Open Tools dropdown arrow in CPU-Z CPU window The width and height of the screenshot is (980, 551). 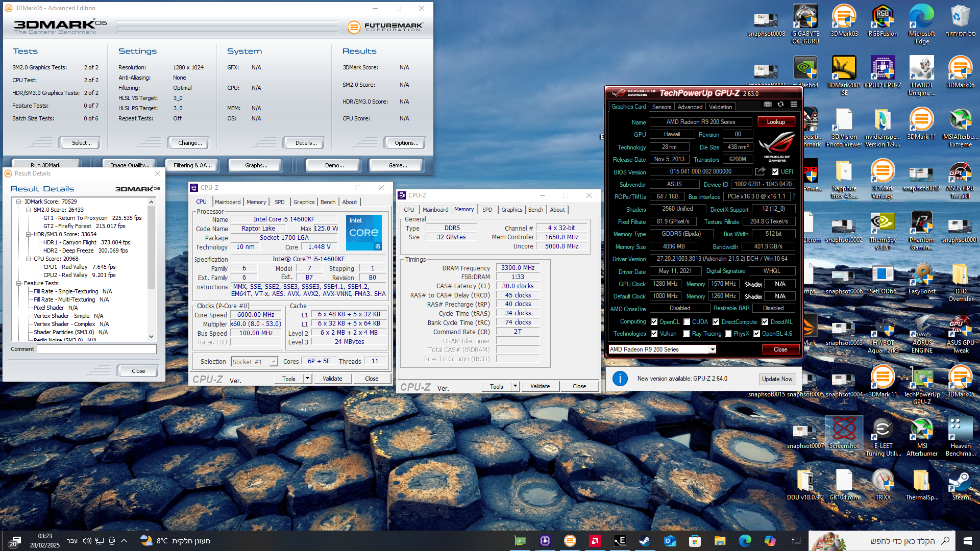[x=307, y=379]
